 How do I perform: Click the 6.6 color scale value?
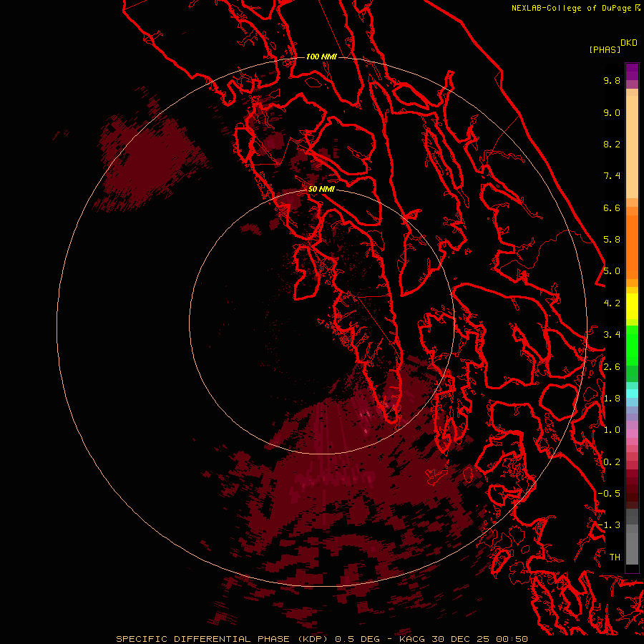coord(612,208)
